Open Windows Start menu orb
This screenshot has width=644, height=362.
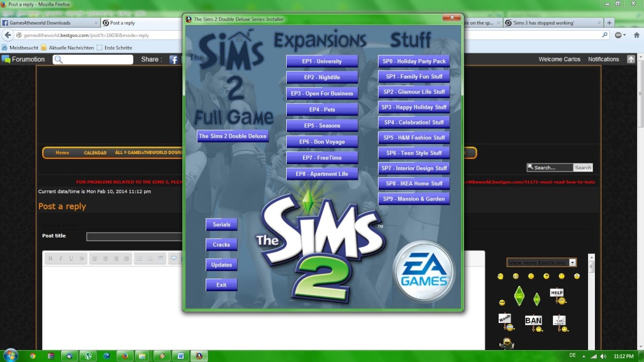tap(10, 356)
